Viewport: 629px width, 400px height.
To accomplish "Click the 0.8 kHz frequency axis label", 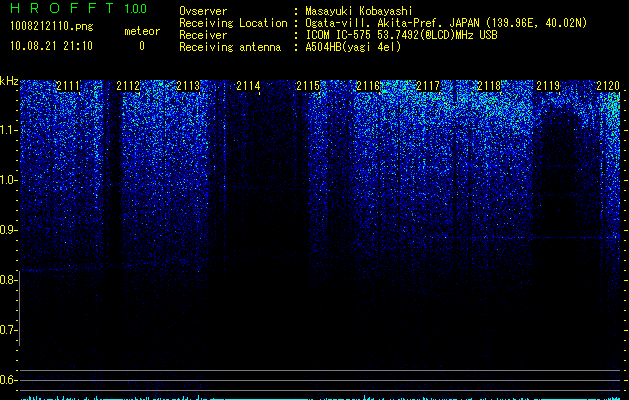I will coord(8,280).
